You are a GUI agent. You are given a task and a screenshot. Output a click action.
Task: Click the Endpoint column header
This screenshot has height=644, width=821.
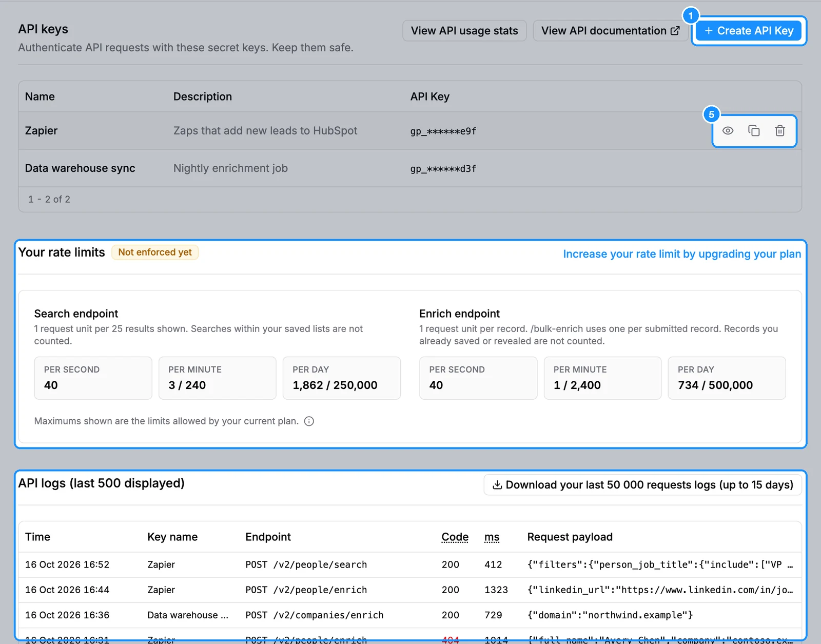coord(268,537)
